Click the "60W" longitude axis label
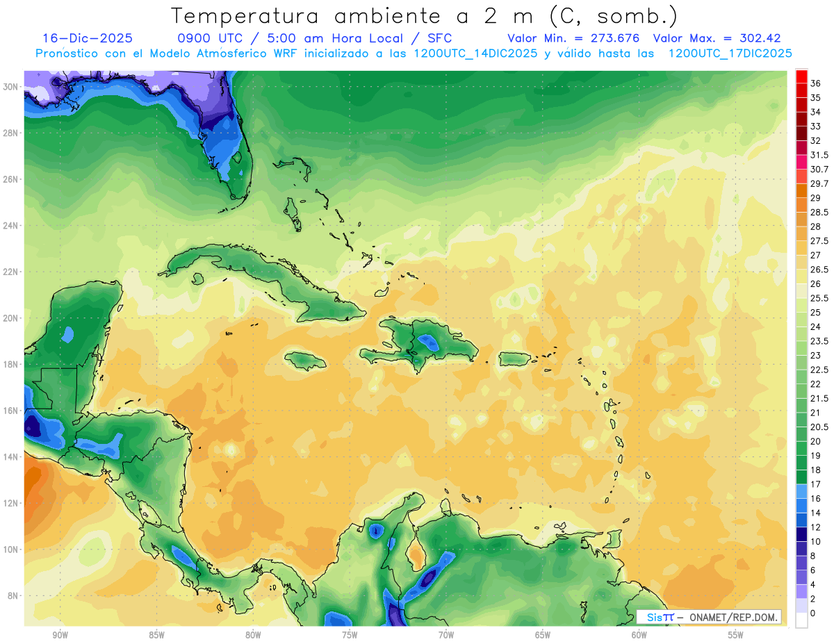 pyautogui.click(x=639, y=635)
